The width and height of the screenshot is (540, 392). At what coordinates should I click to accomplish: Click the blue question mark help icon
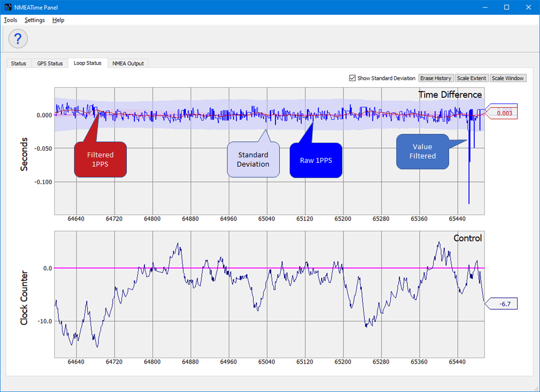(18, 39)
